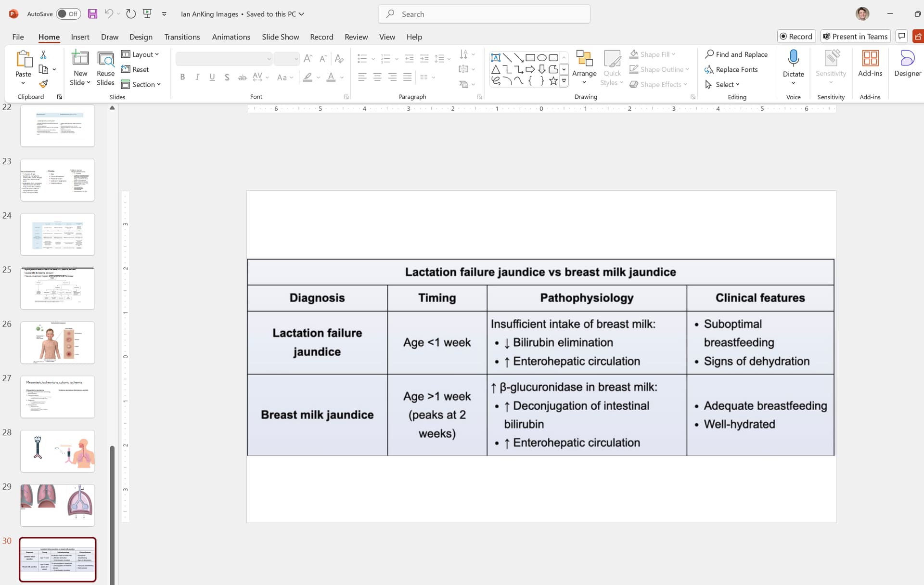
Task: Switch to the Insert tab
Action: (x=80, y=37)
